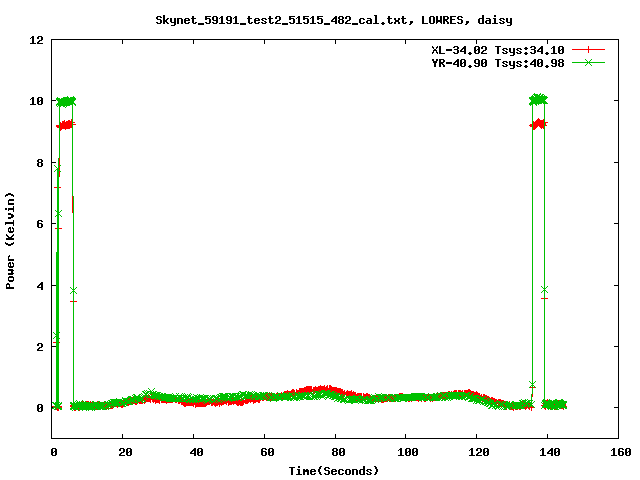
Task: Click the 6 tick label on y-axis
Action: (40, 224)
